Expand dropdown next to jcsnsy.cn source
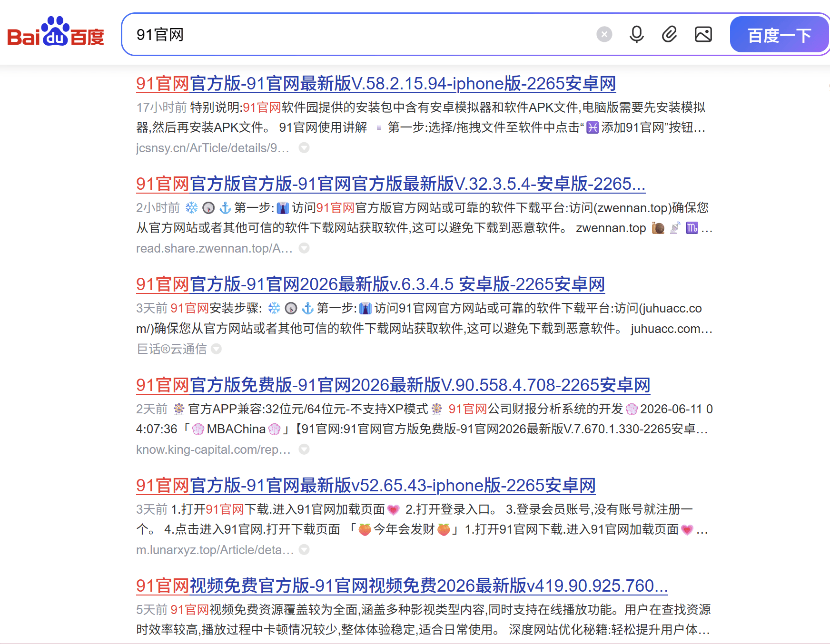Viewport: 830px width, 644px height. (x=304, y=148)
